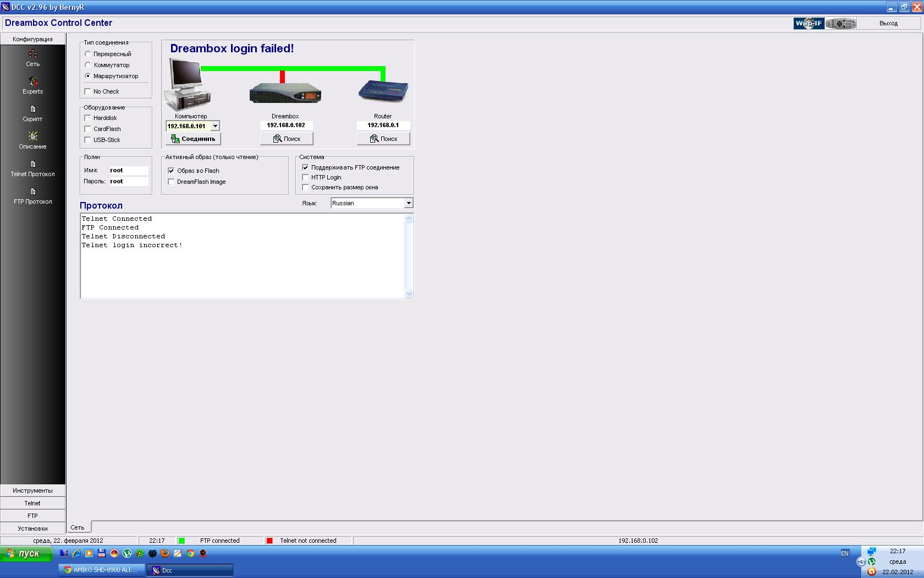Select the Перекресный connection type
This screenshot has height=578, width=924.
pos(87,54)
